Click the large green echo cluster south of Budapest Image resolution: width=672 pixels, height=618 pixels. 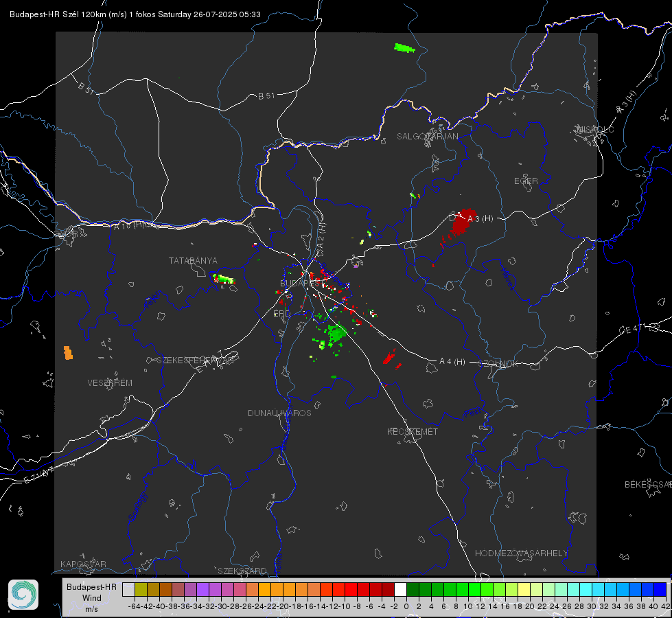click(336, 333)
